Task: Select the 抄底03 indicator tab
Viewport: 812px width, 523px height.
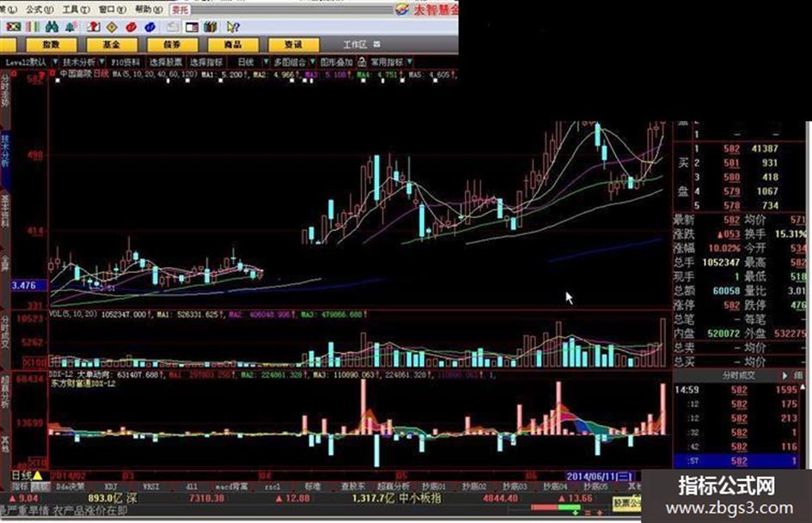Action: pyautogui.click(x=514, y=487)
